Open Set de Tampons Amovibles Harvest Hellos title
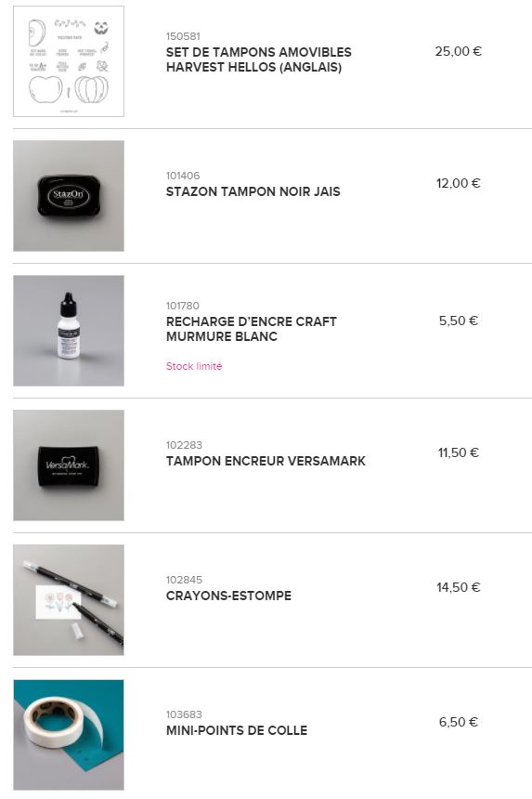 pyautogui.click(x=259, y=59)
